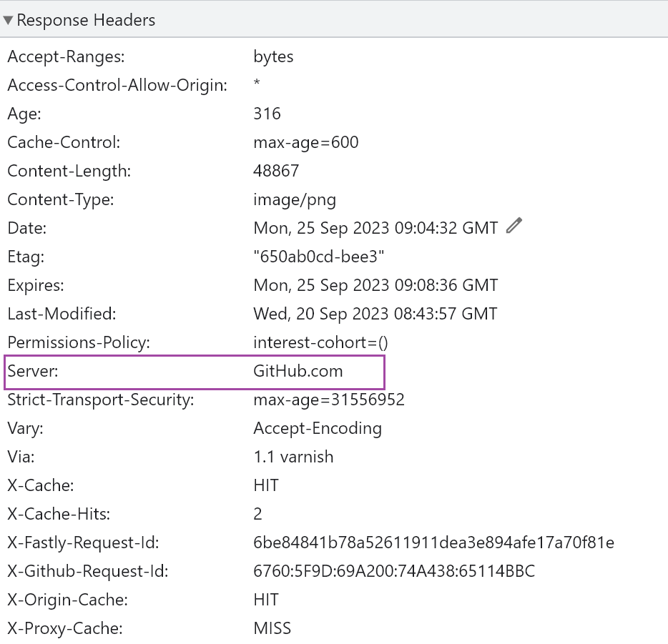This screenshot has height=644, width=668.
Task: Collapse the Response Headers section
Action: click(x=9, y=21)
